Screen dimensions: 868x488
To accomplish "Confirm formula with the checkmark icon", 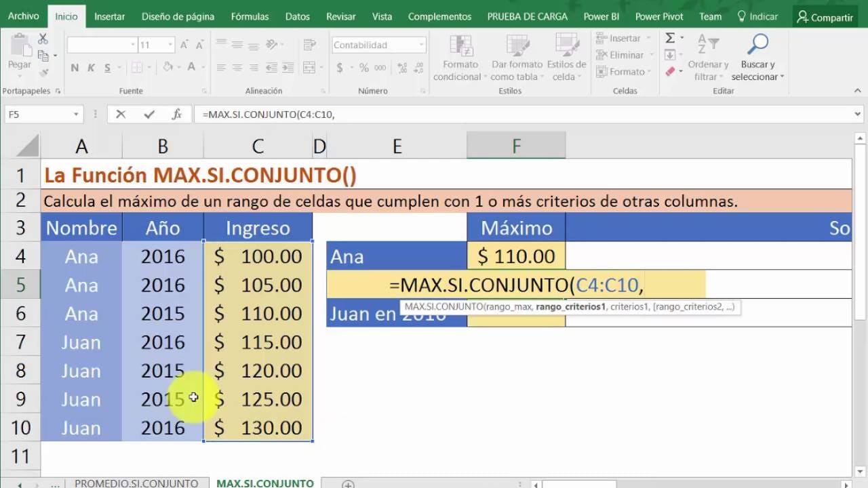I will coord(149,115).
